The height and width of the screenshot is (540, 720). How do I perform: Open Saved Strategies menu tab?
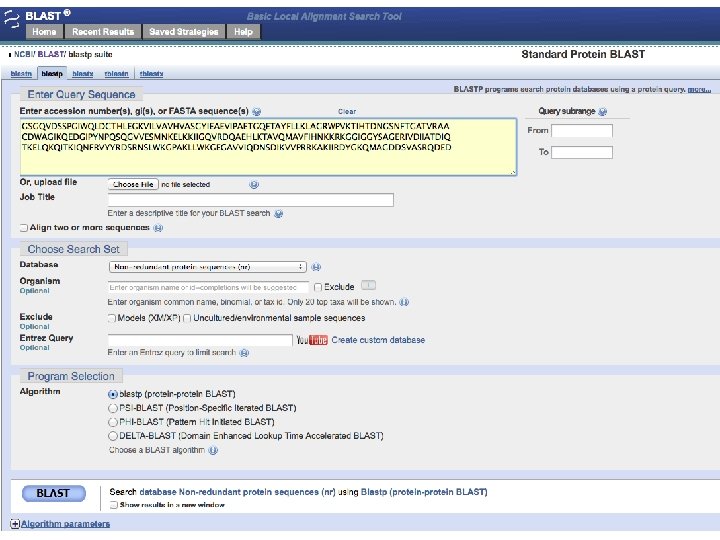click(x=184, y=32)
